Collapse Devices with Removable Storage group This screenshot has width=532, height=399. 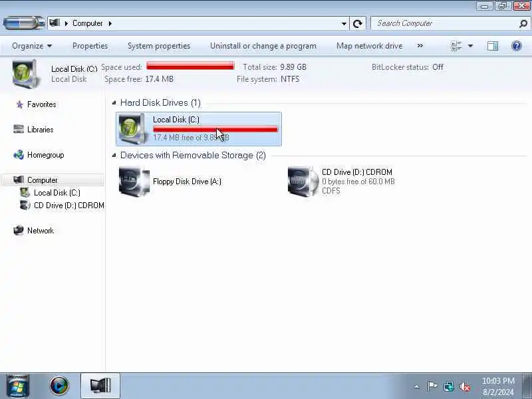point(114,155)
